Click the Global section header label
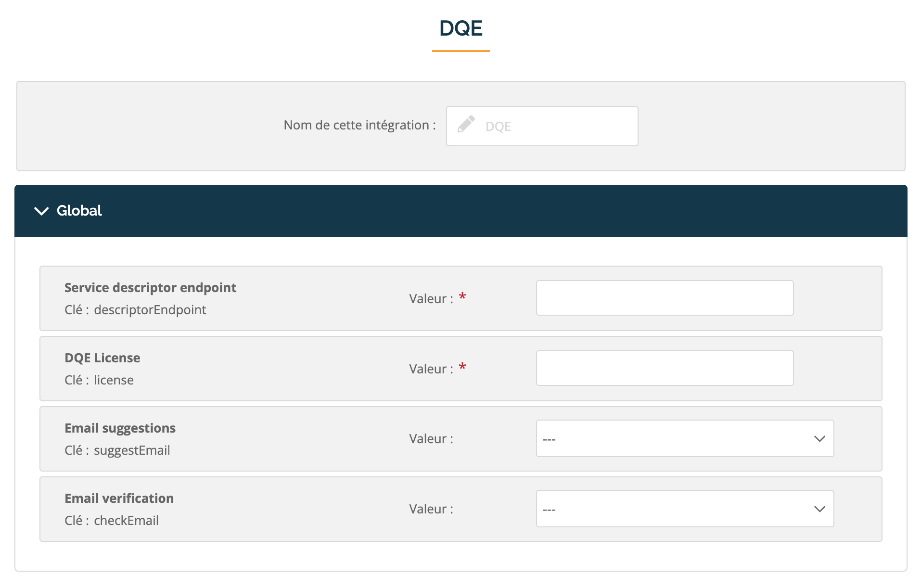 [x=79, y=211]
